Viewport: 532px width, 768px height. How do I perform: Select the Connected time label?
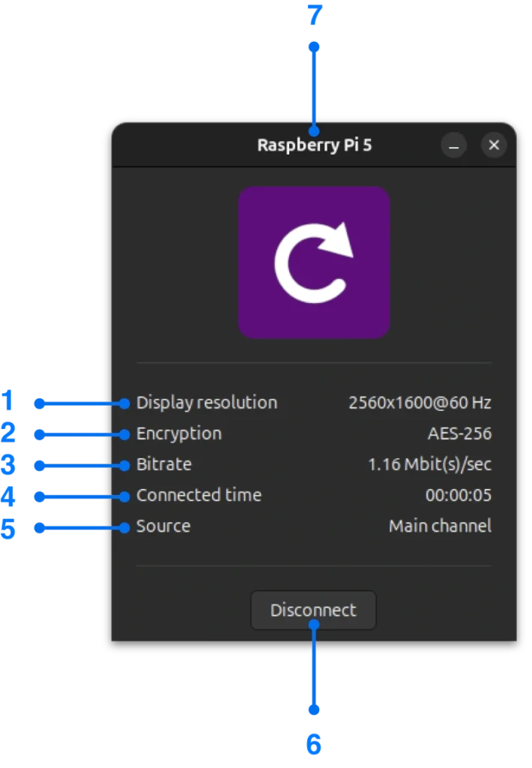[x=199, y=495]
